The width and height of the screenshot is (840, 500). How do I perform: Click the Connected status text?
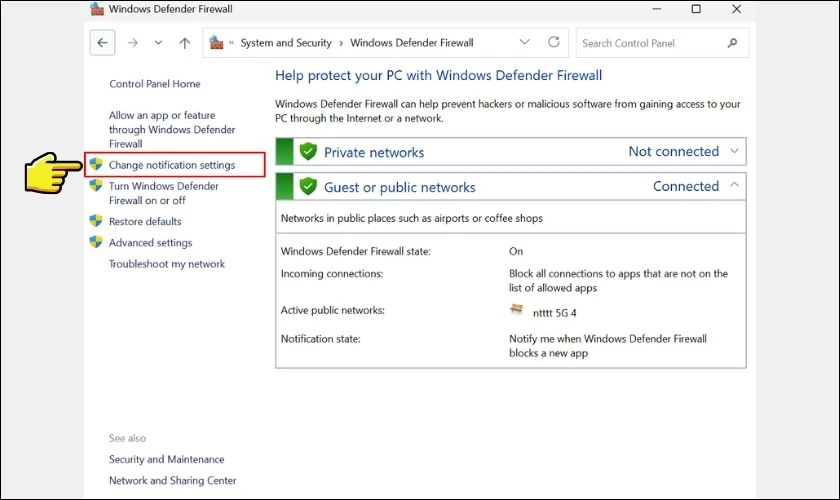(x=686, y=186)
